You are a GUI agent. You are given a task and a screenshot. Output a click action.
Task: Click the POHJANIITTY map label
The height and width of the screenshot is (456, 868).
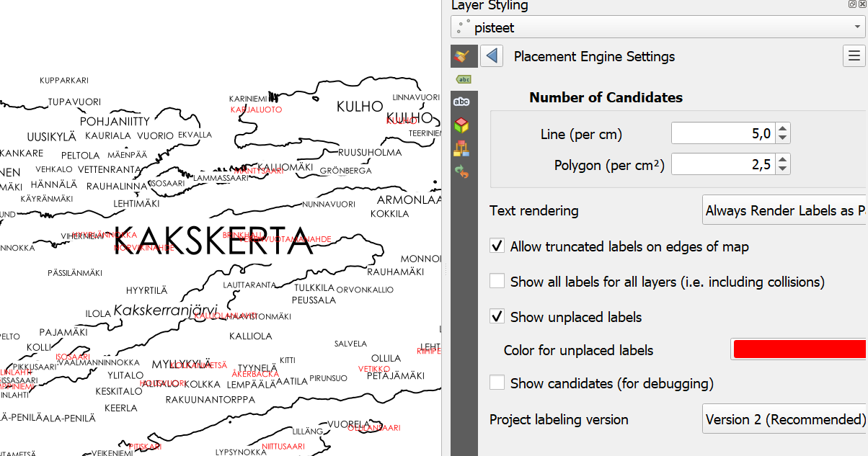pos(115,122)
